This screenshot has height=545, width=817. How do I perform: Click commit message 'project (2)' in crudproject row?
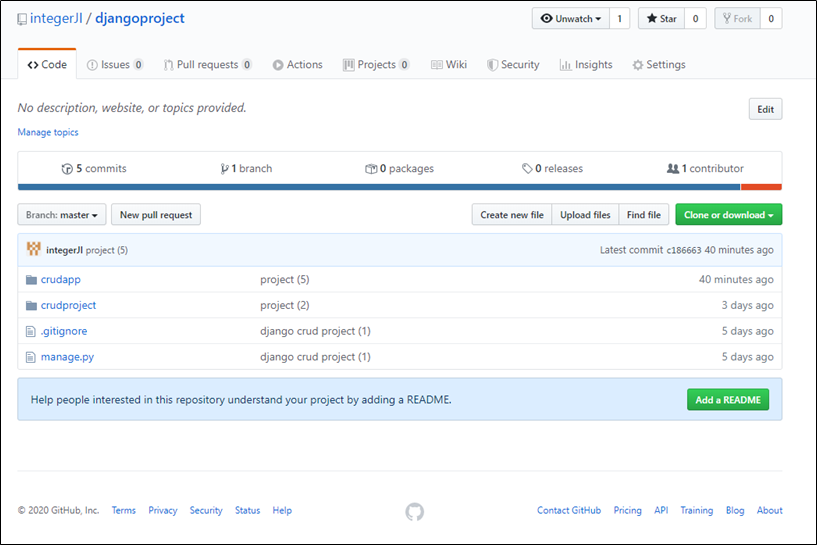pos(285,305)
